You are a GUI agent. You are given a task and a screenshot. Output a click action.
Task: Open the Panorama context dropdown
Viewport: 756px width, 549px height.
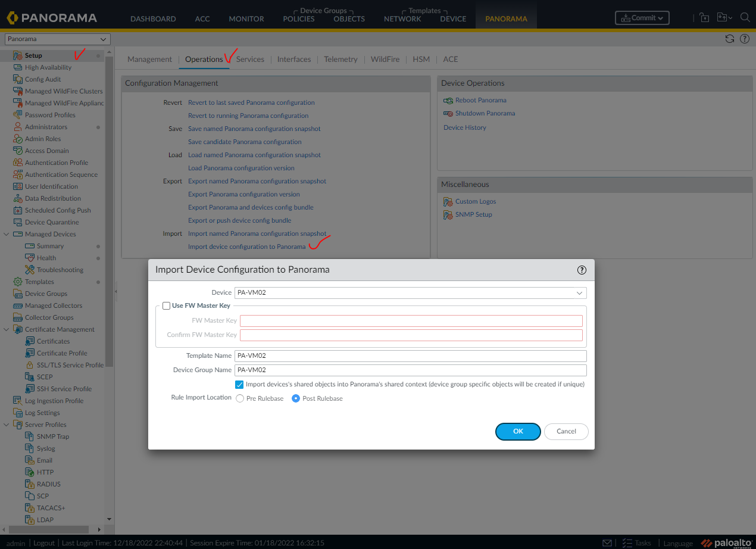pyautogui.click(x=58, y=39)
